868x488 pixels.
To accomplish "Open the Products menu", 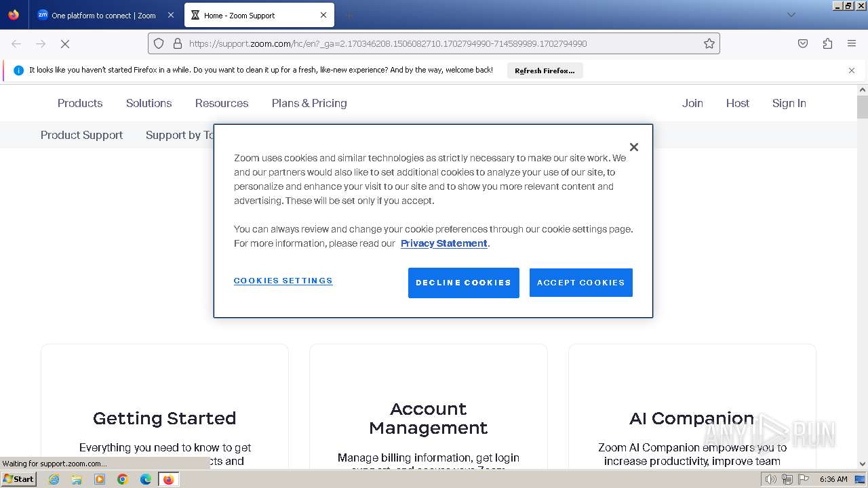I will click(80, 103).
